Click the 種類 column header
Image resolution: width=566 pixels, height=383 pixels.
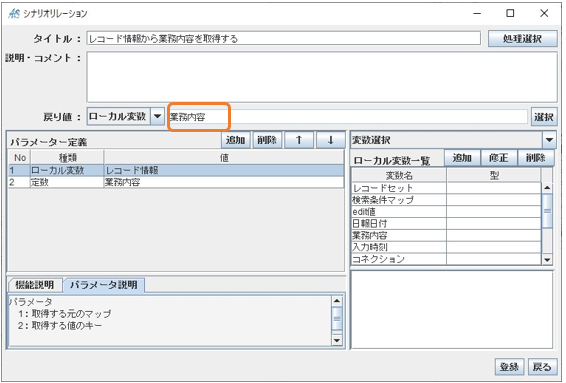pyautogui.click(x=67, y=158)
